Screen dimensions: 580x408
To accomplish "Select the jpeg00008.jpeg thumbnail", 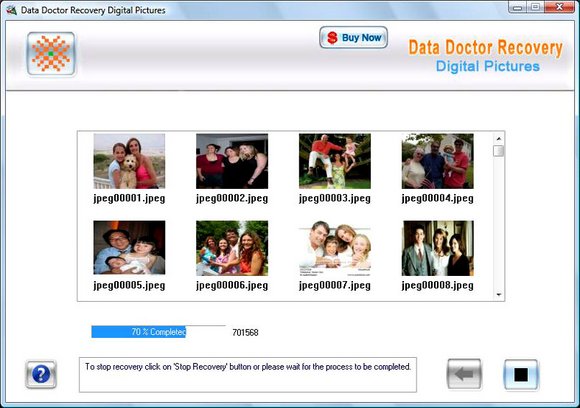I will [438, 248].
